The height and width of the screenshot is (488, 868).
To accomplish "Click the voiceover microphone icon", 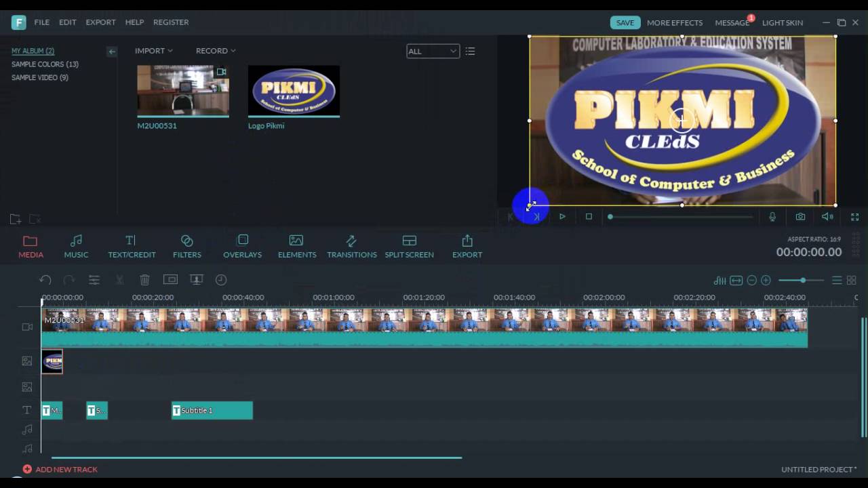I will click(772, 217).
